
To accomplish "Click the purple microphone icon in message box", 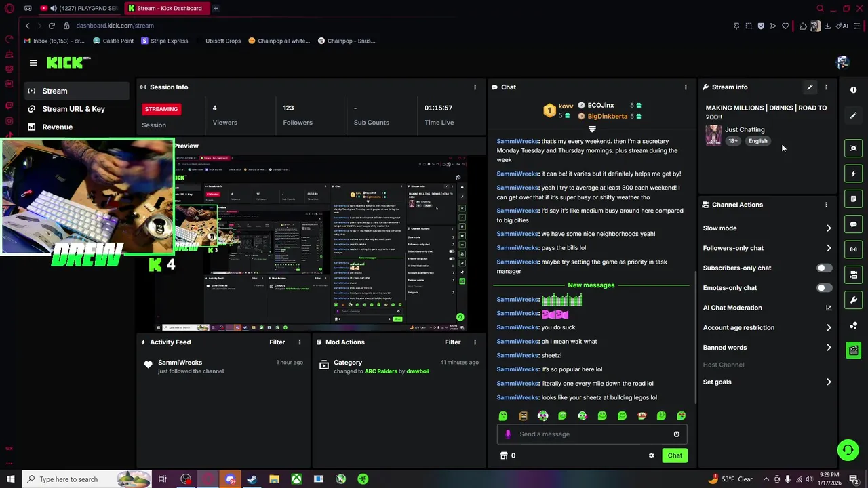I will (508, 434).
